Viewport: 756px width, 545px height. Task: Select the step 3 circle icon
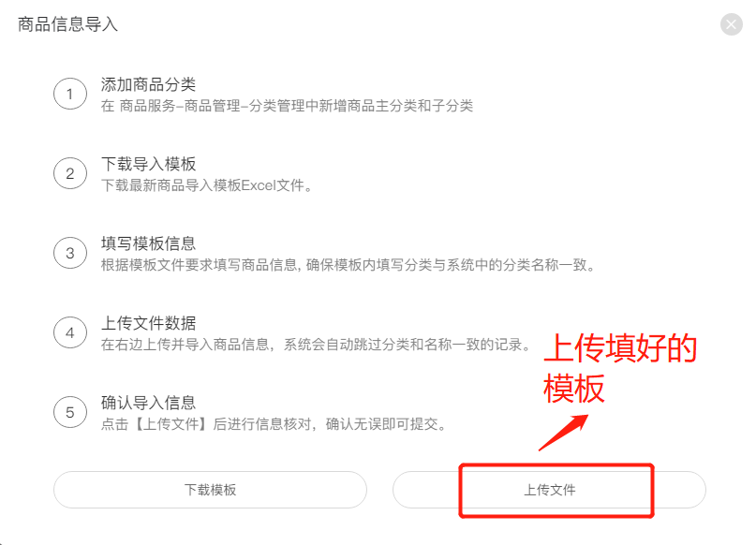(70, 253)
